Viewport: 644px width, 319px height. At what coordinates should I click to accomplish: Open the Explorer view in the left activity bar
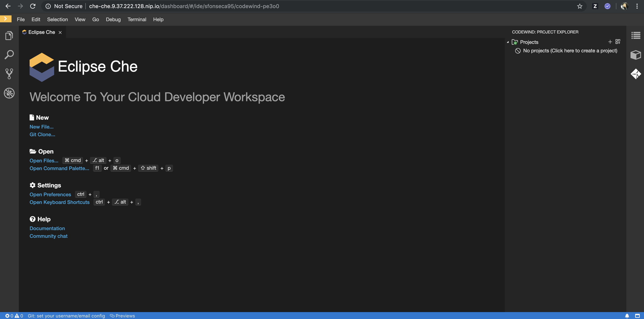(x=9, y=36)
